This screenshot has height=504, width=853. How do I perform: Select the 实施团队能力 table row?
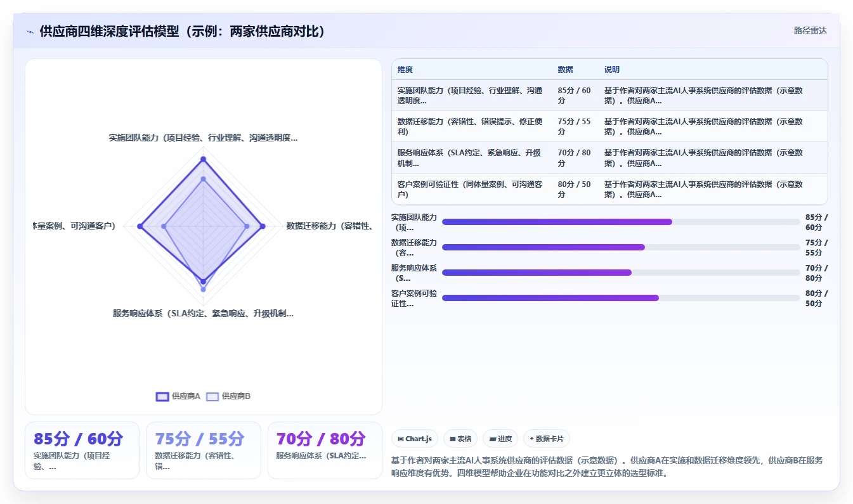pos(609,95)
